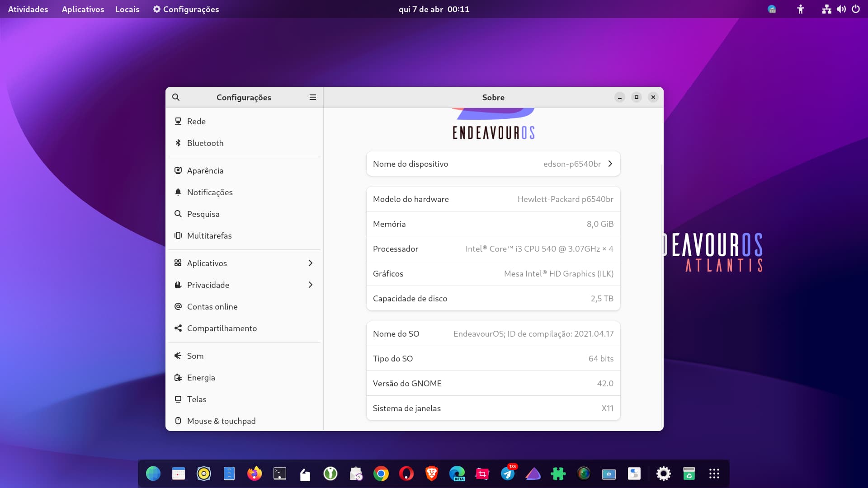Click the EndeavourOS compilation ID value
Viewport: 868px width, 488px height.
point(533,334)
